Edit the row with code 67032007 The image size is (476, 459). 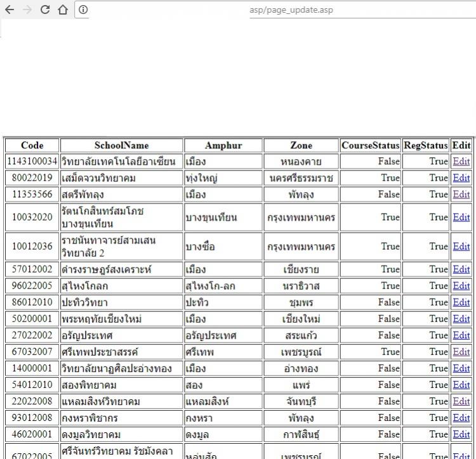(x=461, y=352)
